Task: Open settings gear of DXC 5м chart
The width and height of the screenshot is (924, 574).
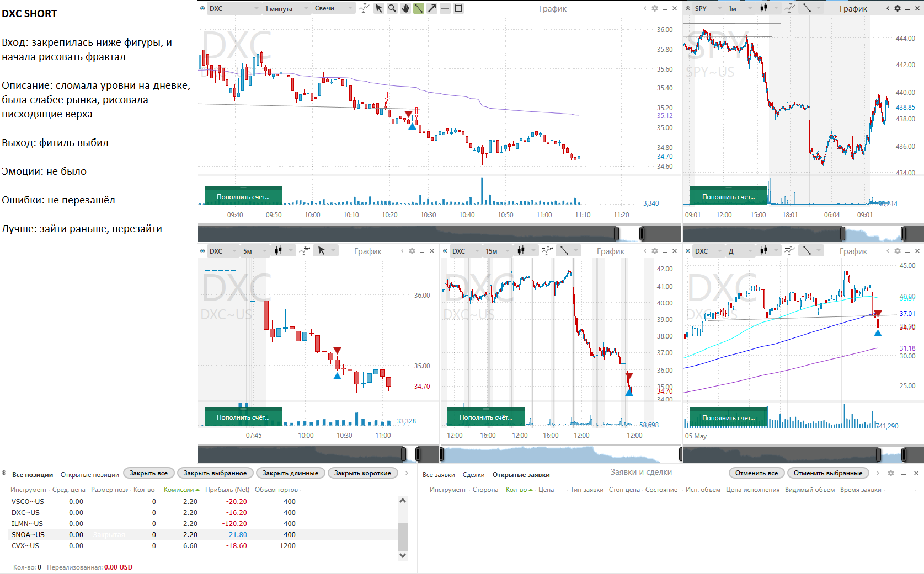Action: tap(412, 251)
